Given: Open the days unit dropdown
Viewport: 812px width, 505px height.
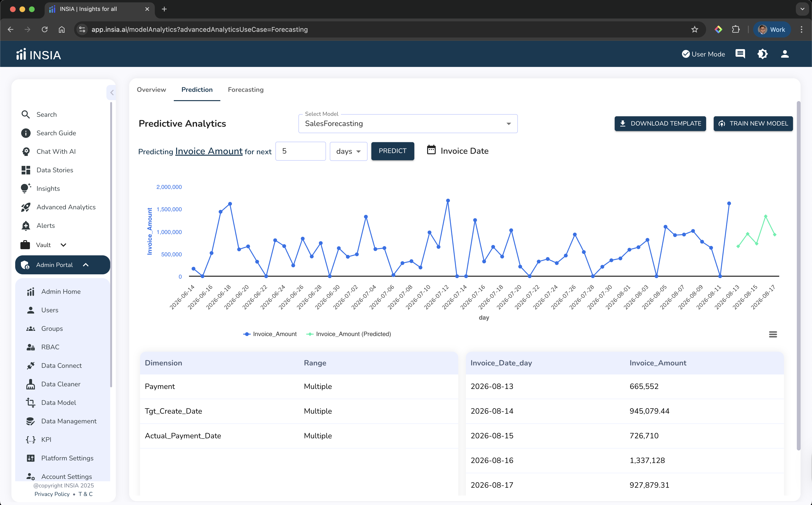Looking at the screenshot, I should pos(348,151).
